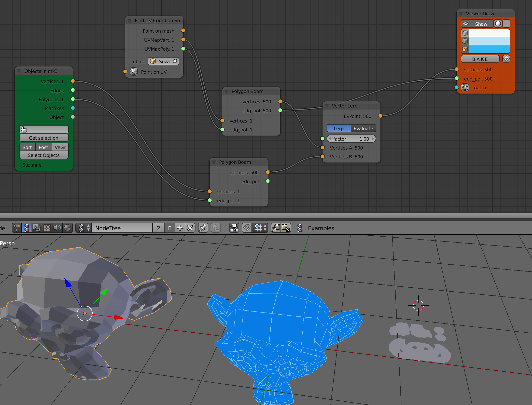Select the Animation Nodes tree type icon

click(17, 228)
